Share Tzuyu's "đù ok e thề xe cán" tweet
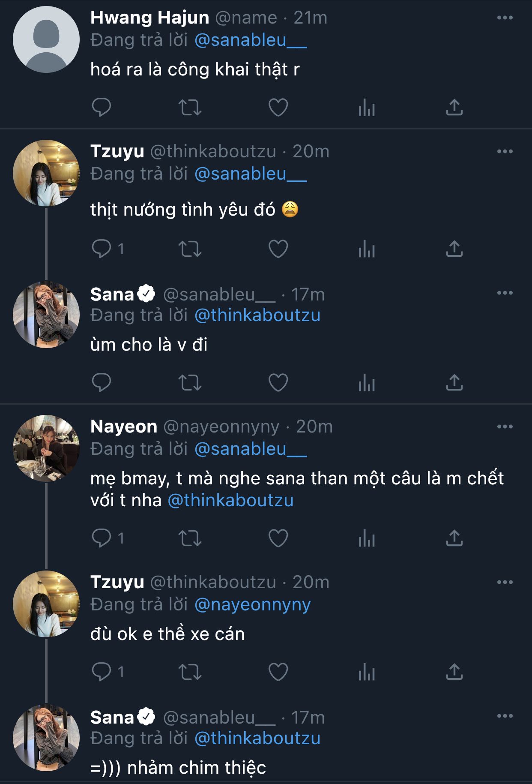This screenshot has height=784, width=532. click(454, 672)
